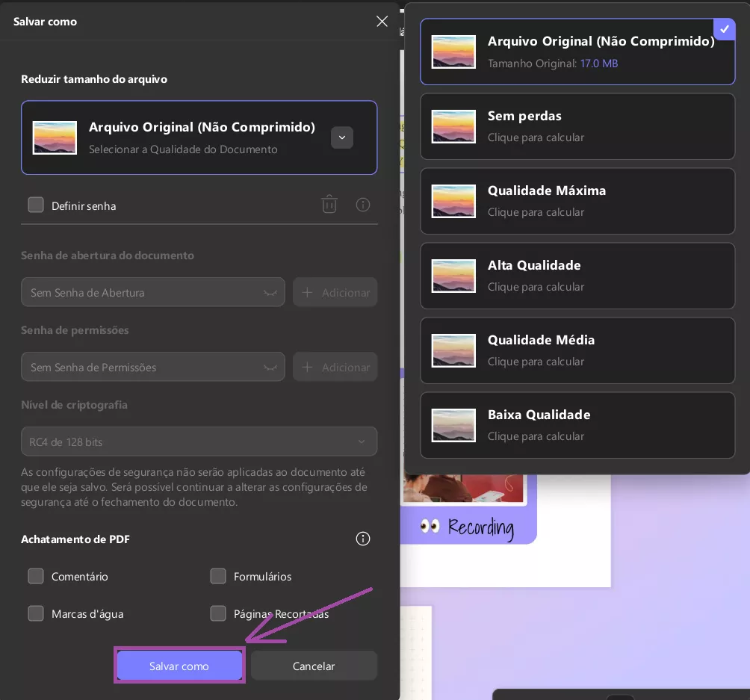
Task: Click the 17.0 MB original size value
Action: pyautogui.click(x=599, y=64)
